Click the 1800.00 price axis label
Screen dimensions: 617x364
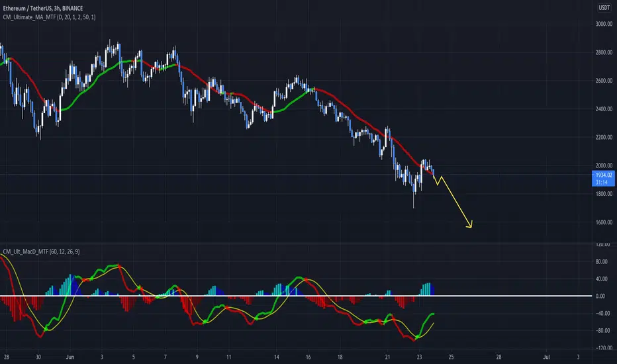click(x=604, y=194)
